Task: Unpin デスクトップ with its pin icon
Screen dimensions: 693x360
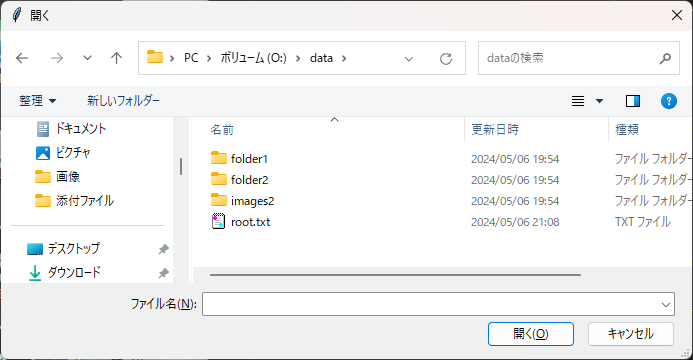Action: coord(164,249)
